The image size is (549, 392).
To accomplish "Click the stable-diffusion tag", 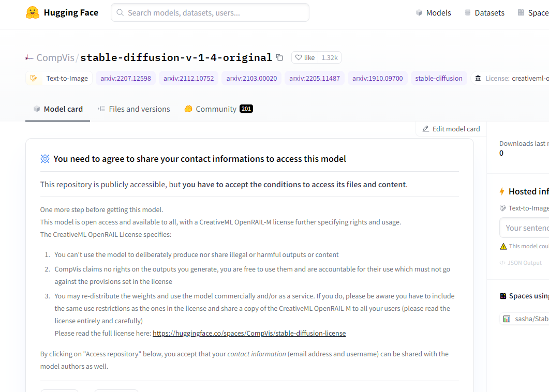I will pyautogui.click(x=439, y=78).
